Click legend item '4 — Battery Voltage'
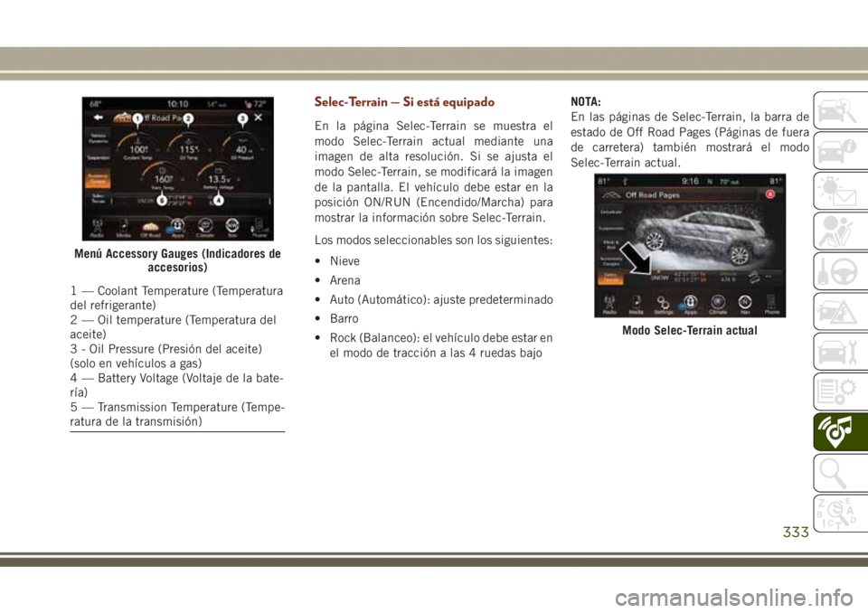Screen dimensions: 868x613 [176, 385]
